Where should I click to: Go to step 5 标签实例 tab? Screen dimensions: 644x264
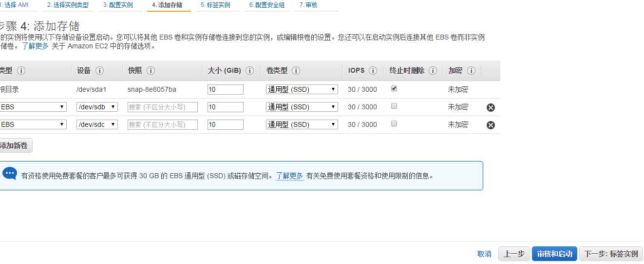(215, 5)
